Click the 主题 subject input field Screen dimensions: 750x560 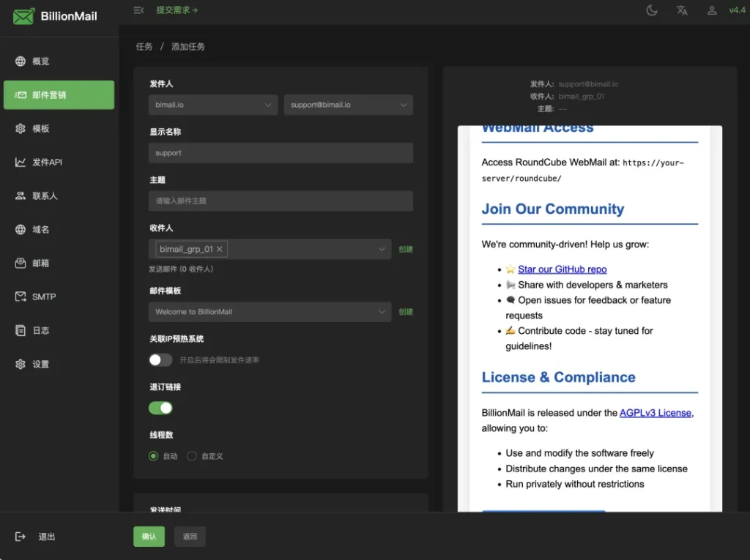[281, 201]
